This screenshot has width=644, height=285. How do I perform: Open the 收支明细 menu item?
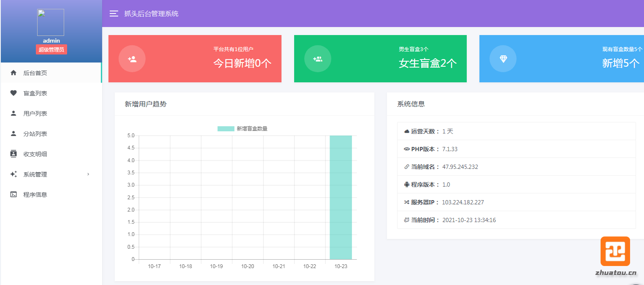pyautogui.click(x=35, y=154)
